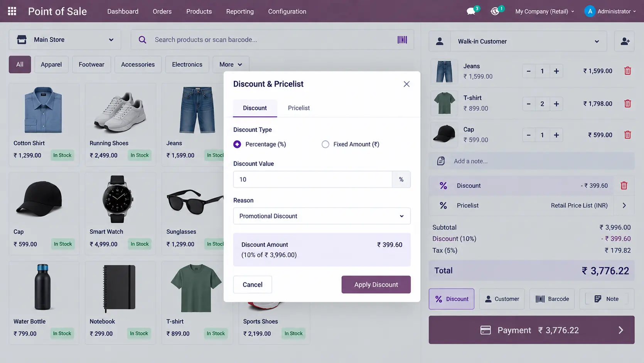Increase Cap quantity with plus

556,135
